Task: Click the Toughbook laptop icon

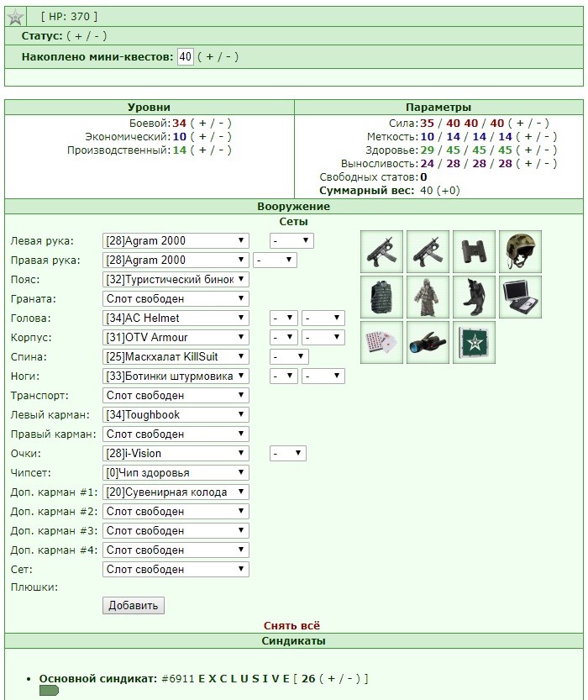Action: pyautogui.click(x=520, y=297)
